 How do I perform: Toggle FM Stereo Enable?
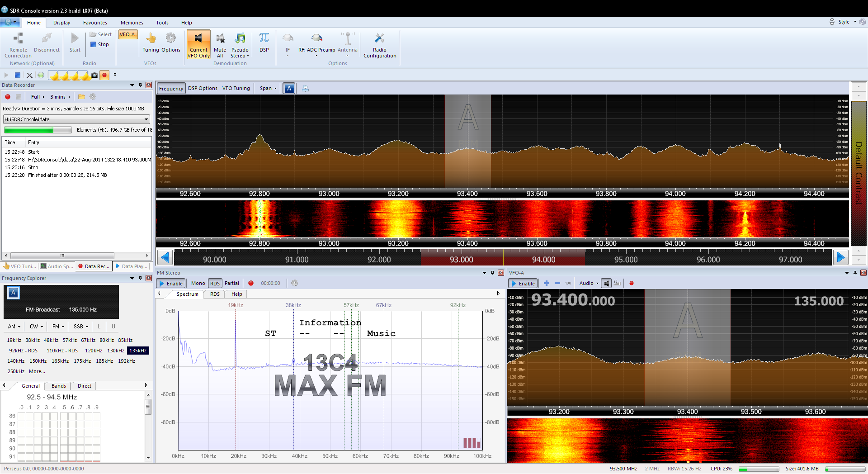coord(171,284)
